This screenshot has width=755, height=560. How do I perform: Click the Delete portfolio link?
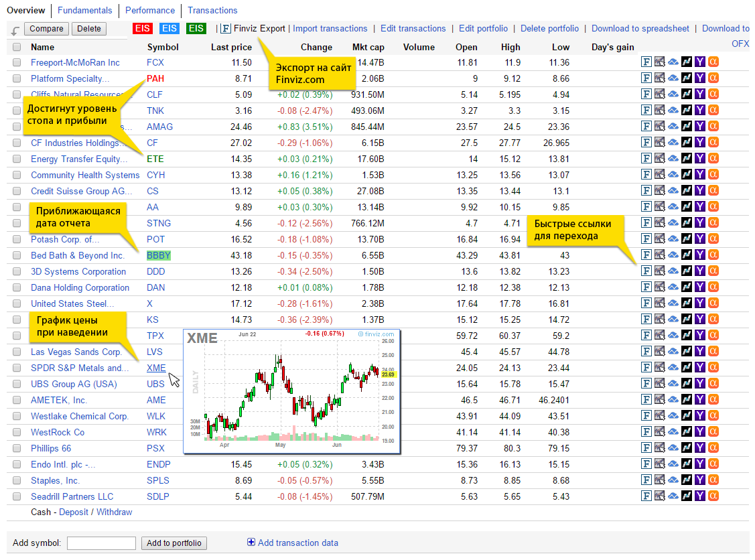pos(549,28)
